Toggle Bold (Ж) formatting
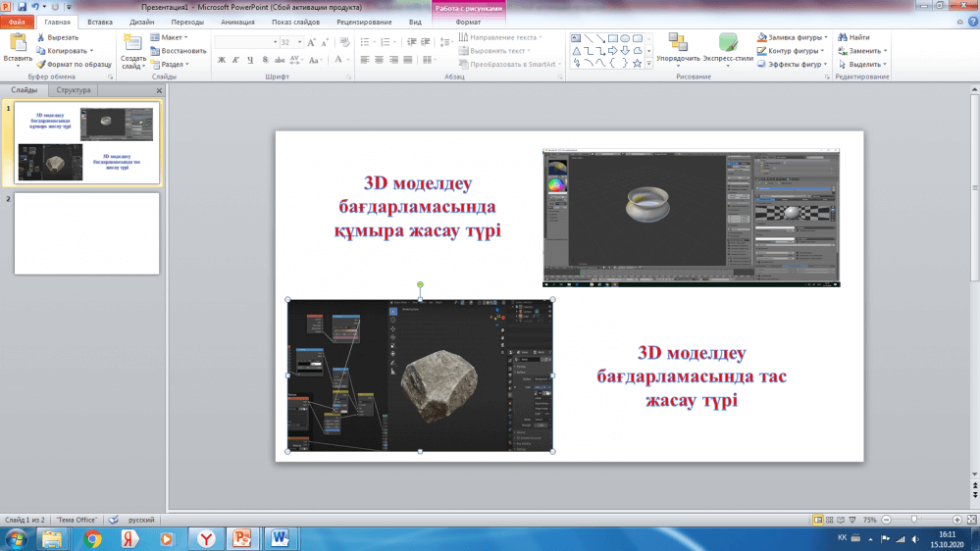This screenshot has height=551, width=980. (222, 60)
